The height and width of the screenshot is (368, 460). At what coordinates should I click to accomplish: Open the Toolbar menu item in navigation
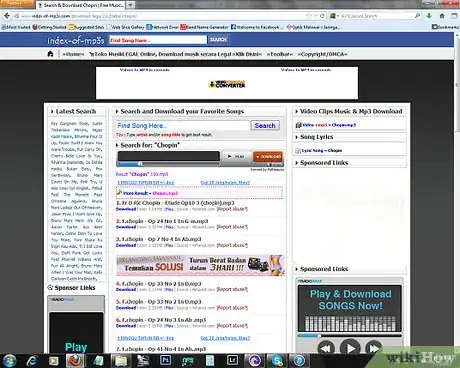click(x=279, y=54)
